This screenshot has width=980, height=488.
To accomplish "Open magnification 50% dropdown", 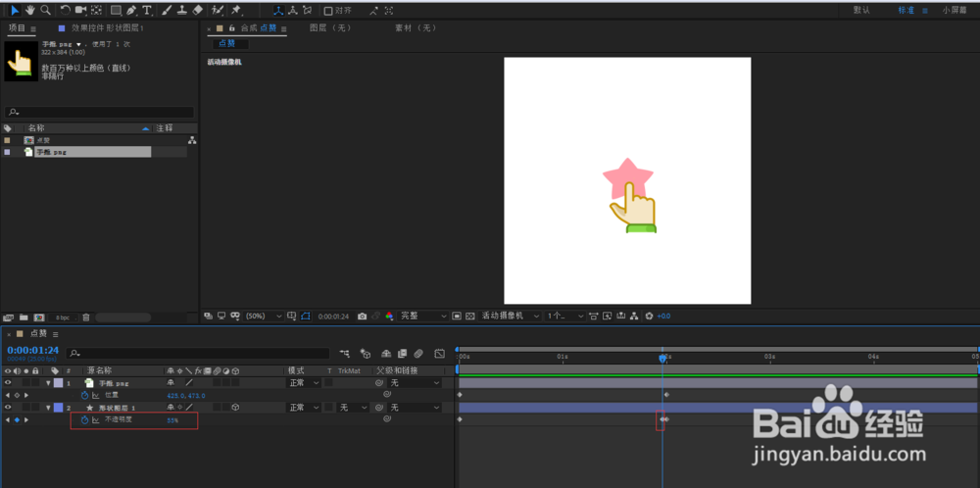I will pyautogui.click(x=264, y=317).
